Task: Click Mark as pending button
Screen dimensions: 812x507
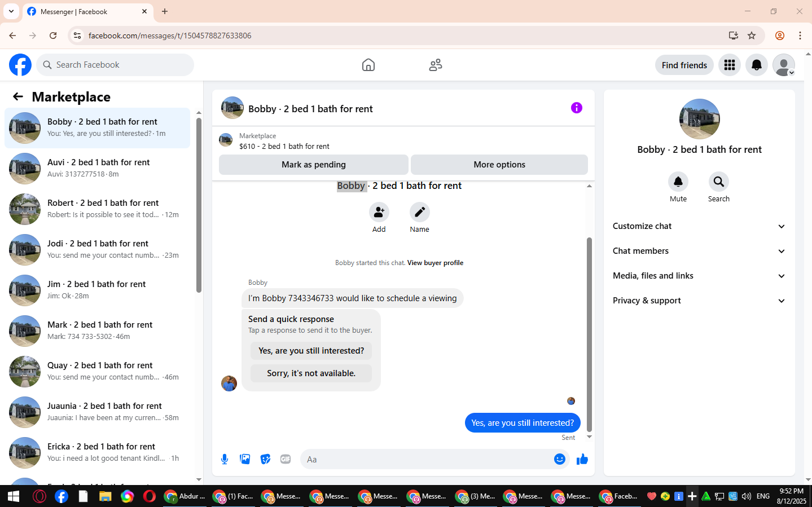Action: click(x=314, y=165)
